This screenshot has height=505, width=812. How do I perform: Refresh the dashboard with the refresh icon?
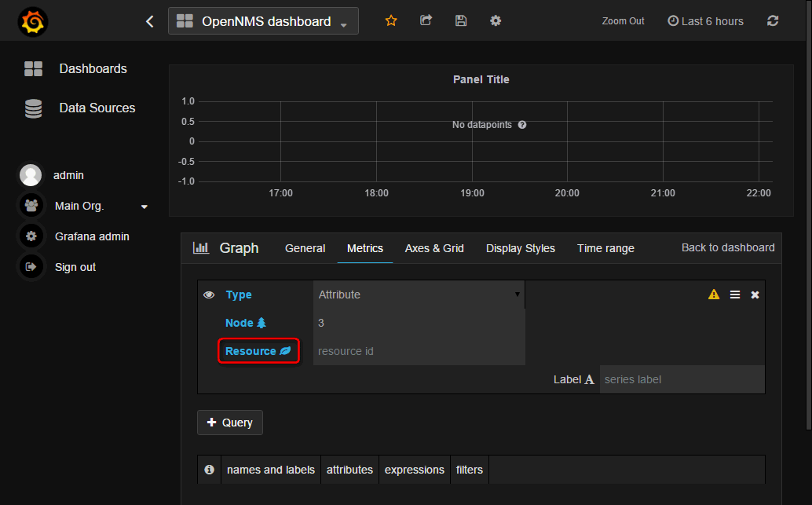773,20
